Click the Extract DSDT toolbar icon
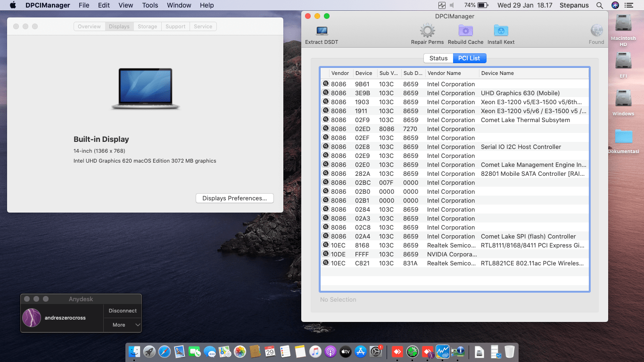Viewport: 644px width, 362px height. pos(321,31)
